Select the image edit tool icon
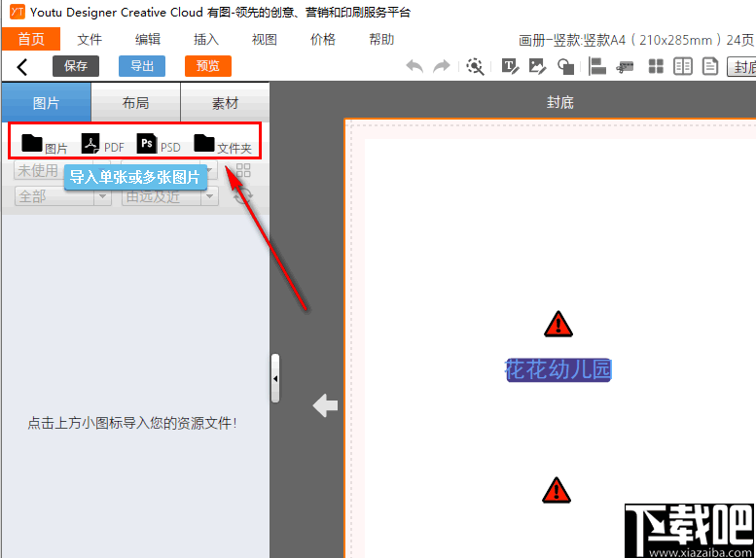Viewport: 756px width, 558px height. [x=537, y=66]
